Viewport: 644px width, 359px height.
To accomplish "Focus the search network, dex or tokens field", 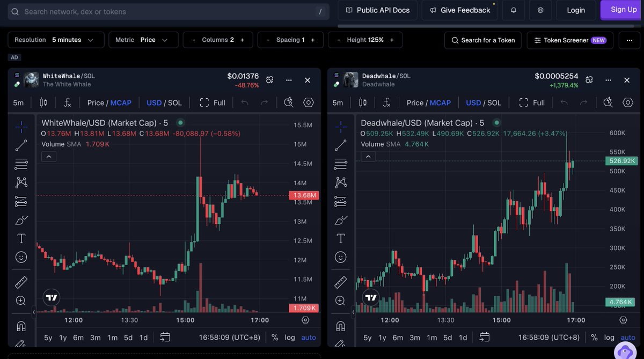I will (x=169, y=11).
